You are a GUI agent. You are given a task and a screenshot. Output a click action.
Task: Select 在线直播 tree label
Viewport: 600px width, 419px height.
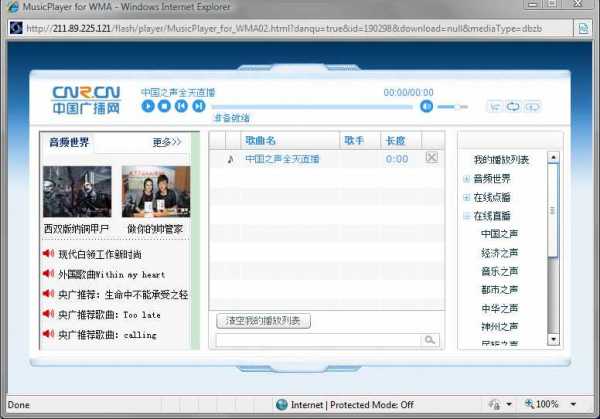coord(492,216)
